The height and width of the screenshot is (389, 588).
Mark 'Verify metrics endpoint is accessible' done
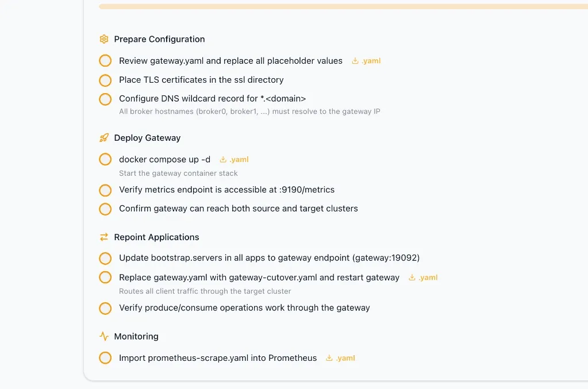105,190
